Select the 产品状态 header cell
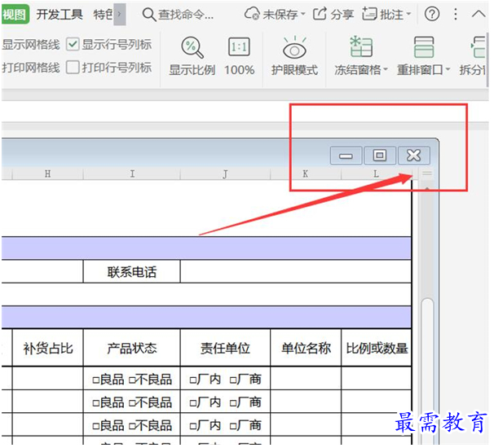 [132, 348]
